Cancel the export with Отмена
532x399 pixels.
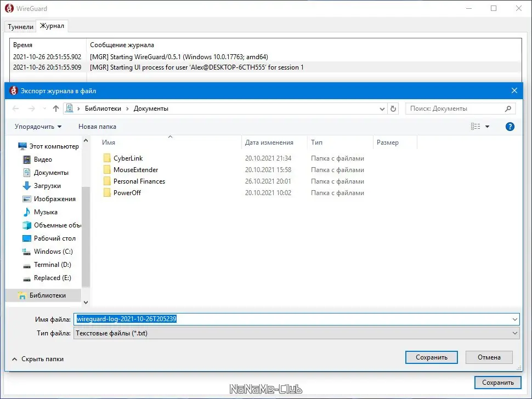489,357
